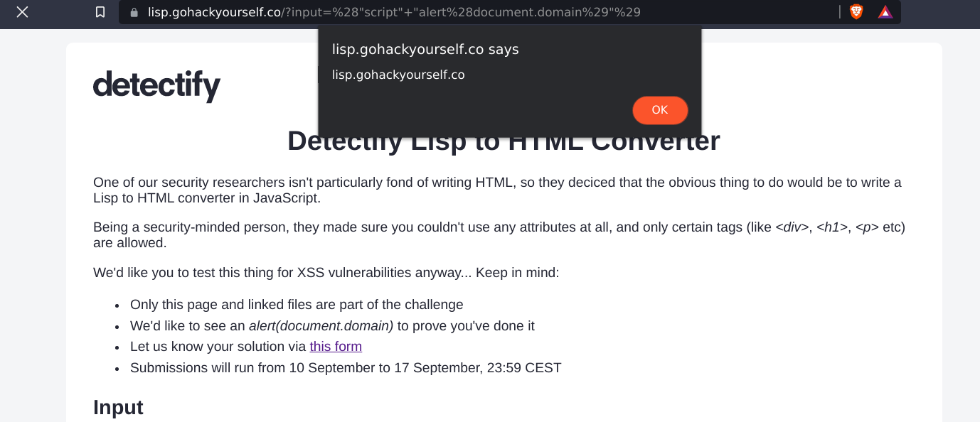Select the Lisp to HTML Converter heading
The image size is (980, 422).
coord(504,141)
